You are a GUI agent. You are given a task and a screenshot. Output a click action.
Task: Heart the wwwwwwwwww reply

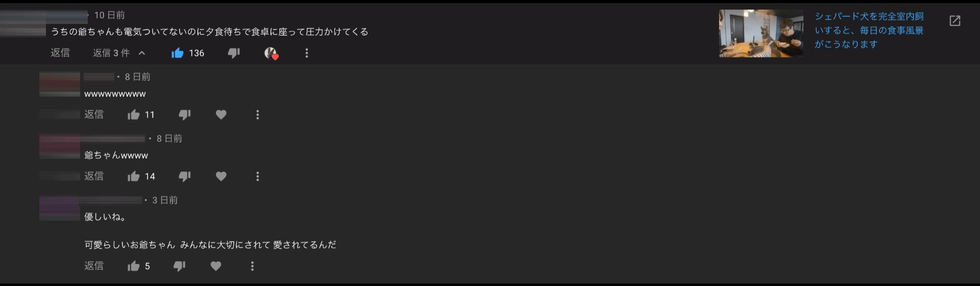coord(221,115)
